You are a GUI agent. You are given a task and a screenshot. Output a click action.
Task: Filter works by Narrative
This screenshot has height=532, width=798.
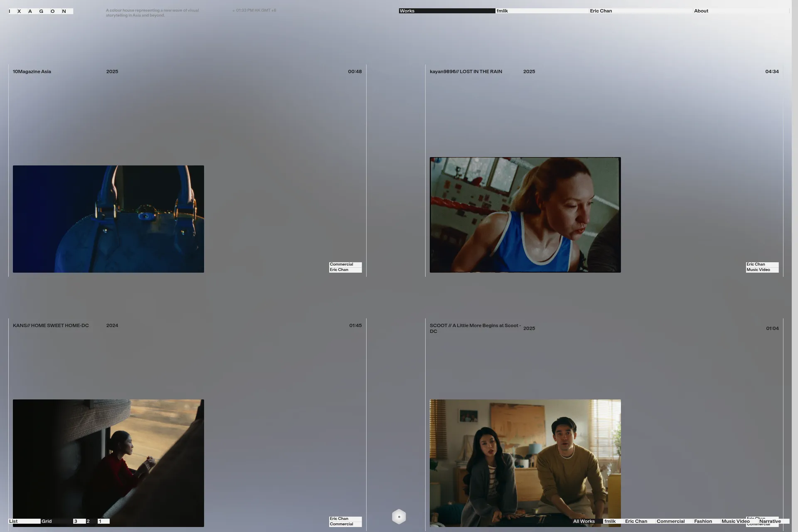point(770,521)
